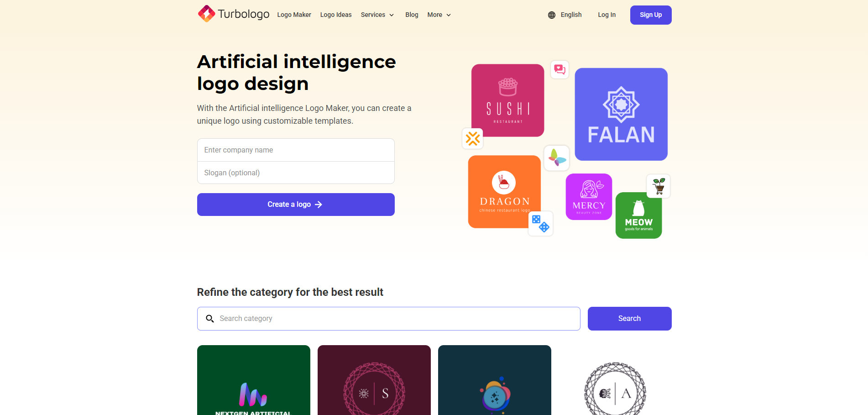Open the Logo Ideas nav link
Viewport: 868px width, 415px height.
tap(336, 15)
